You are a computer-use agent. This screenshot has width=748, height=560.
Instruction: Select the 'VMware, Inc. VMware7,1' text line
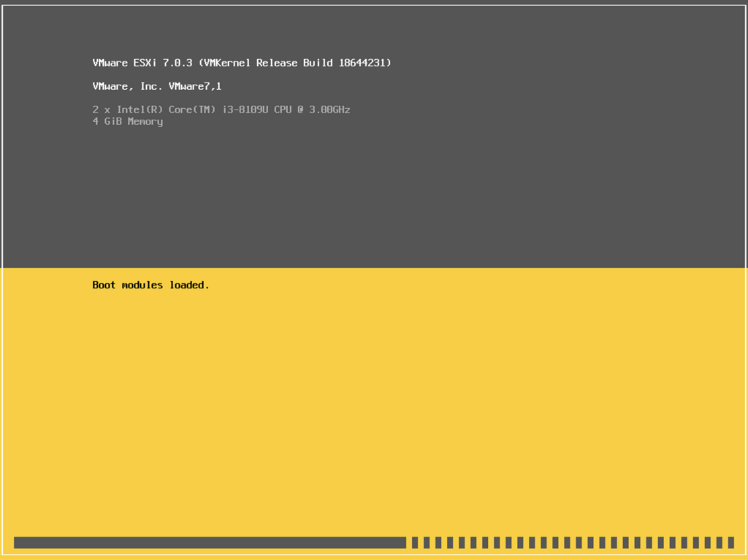coord(157,86)
